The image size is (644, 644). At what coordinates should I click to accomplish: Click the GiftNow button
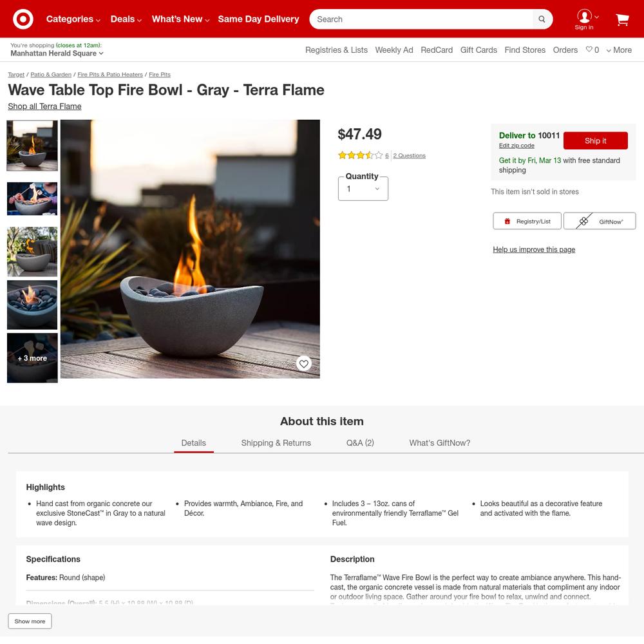tap(600, 221)
